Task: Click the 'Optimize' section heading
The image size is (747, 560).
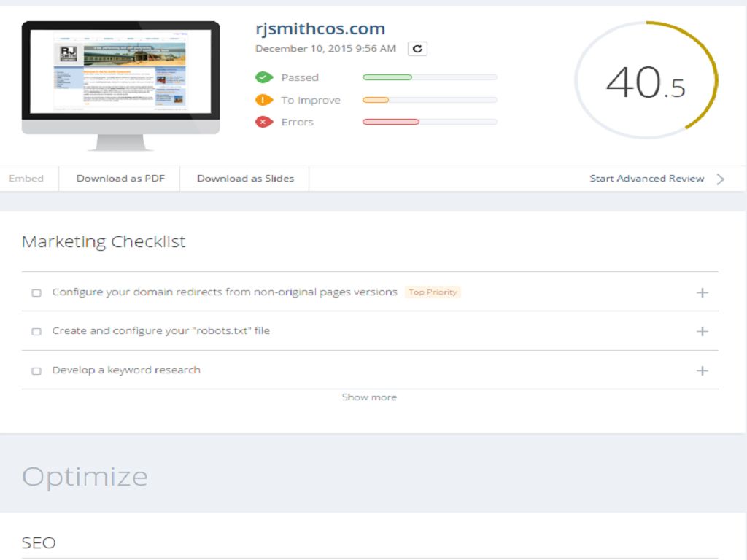Action: [x=85, y=477]
